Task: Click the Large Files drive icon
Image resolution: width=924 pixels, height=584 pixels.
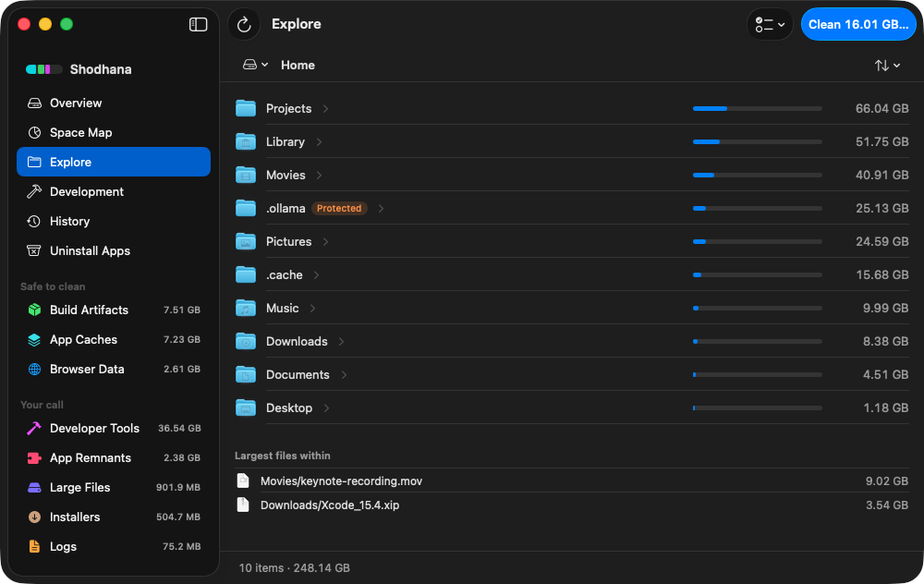Action: coord(34,487)
